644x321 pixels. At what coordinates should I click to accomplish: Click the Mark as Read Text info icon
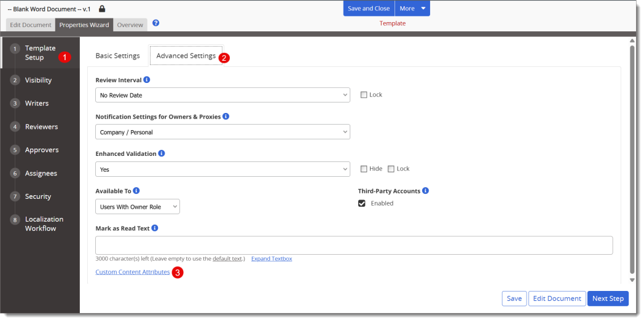coord(155,228)
